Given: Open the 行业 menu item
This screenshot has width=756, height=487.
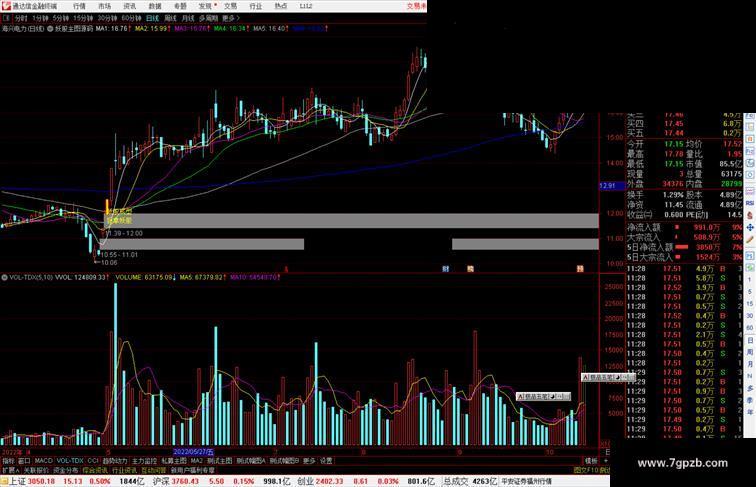Looking at the screenshot, I should pyautogui.click(x=256, y=6).
